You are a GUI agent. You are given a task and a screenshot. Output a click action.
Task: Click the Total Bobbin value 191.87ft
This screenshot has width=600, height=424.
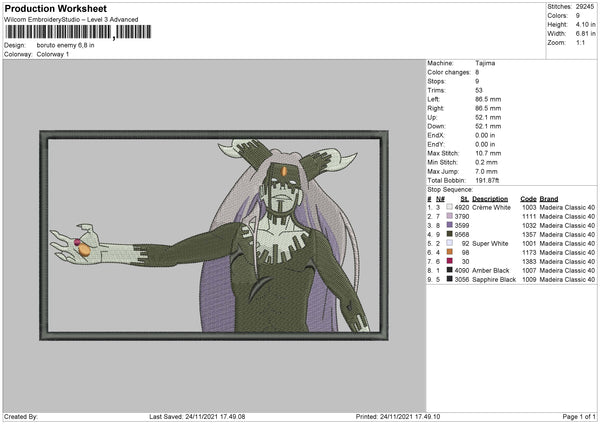tap(487, 180)
